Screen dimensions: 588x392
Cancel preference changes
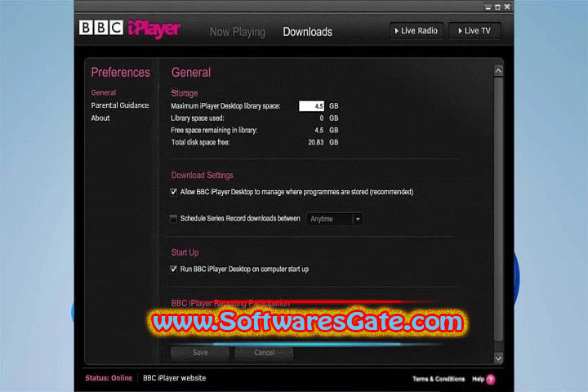pos(264,353)
